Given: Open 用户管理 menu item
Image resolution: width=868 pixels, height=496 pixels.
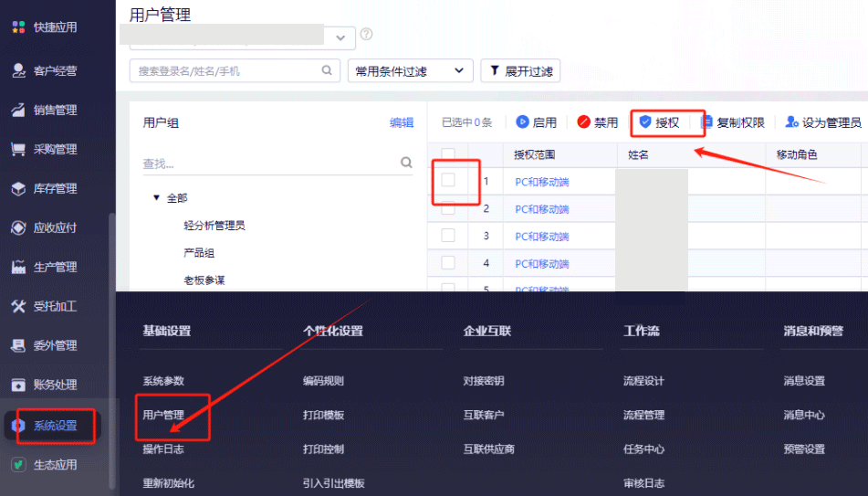Looking at the screenshot, I should [x=163, y=415].
